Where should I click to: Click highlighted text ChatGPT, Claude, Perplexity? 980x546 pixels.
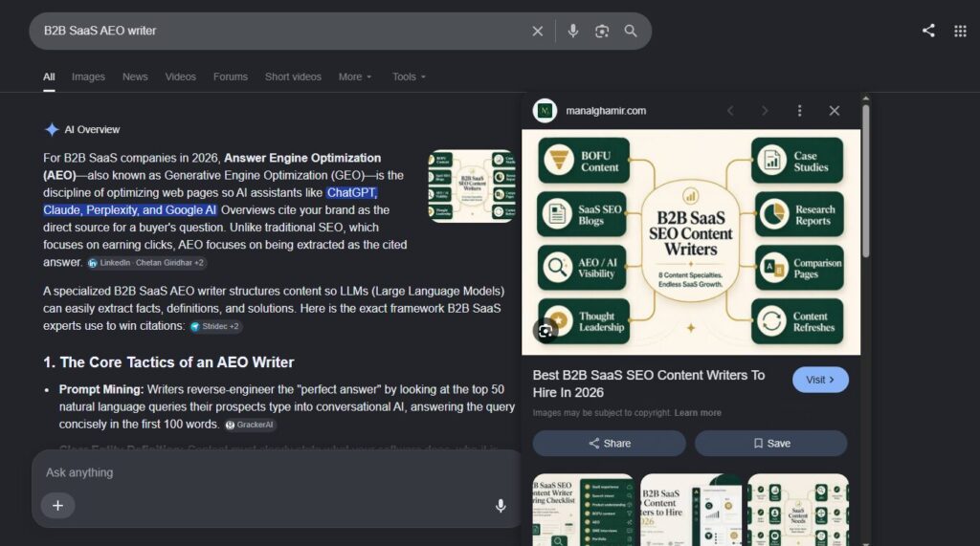point(210,201)
